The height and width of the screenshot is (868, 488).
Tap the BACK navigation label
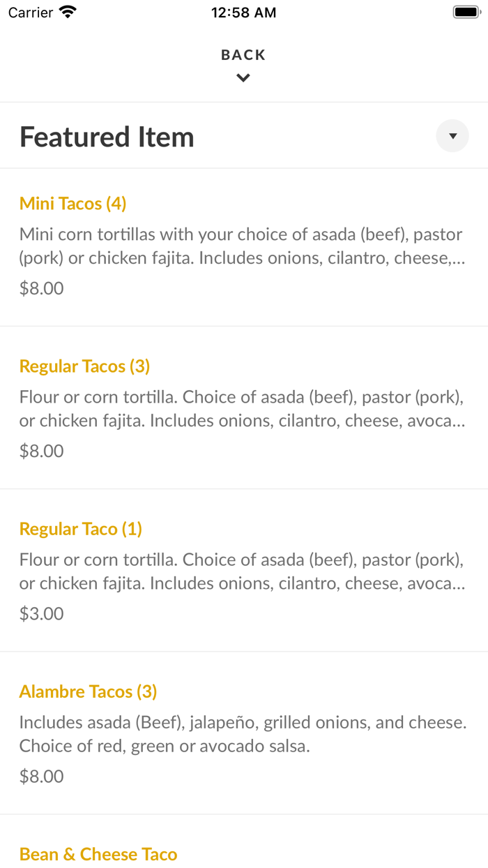pyautogui.click(x=243, y=54)
